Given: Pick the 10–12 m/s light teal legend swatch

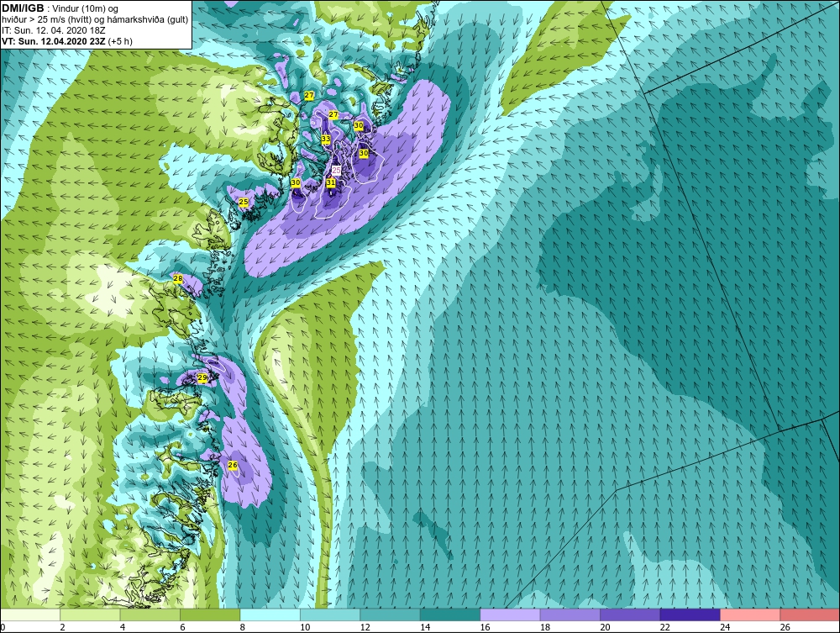Looking at the screenshot, I should tap(330, 615).
